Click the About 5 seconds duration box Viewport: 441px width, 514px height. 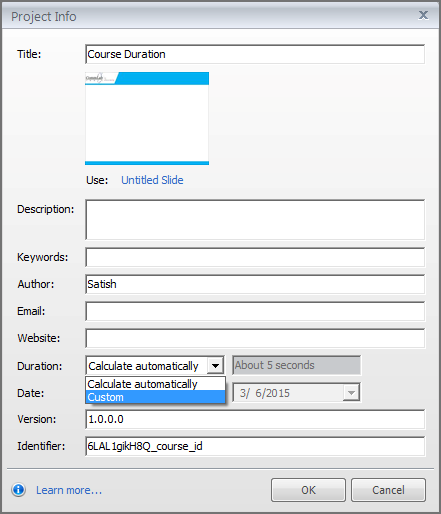tap(296, 365)
